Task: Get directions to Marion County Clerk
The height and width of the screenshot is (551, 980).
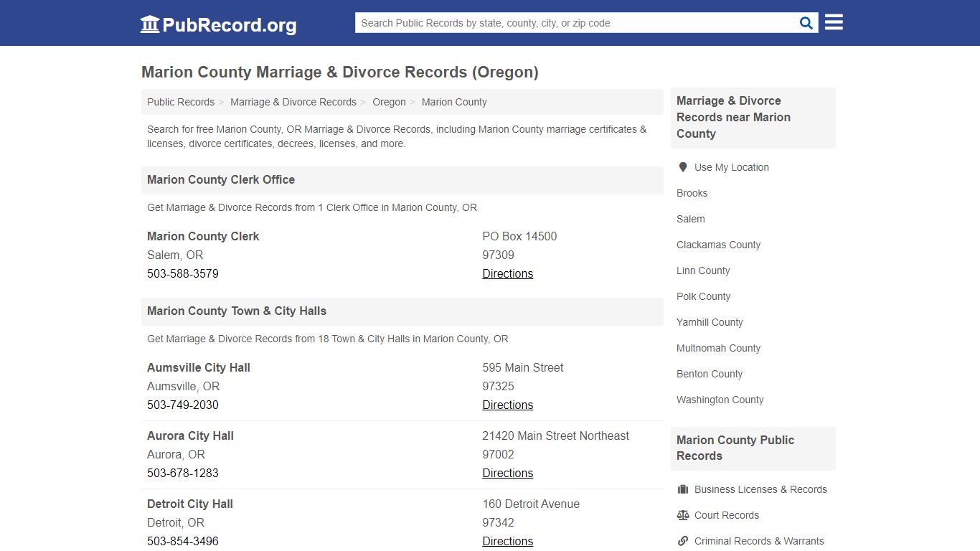Action: pyautogui.click(x=508, y=273)
